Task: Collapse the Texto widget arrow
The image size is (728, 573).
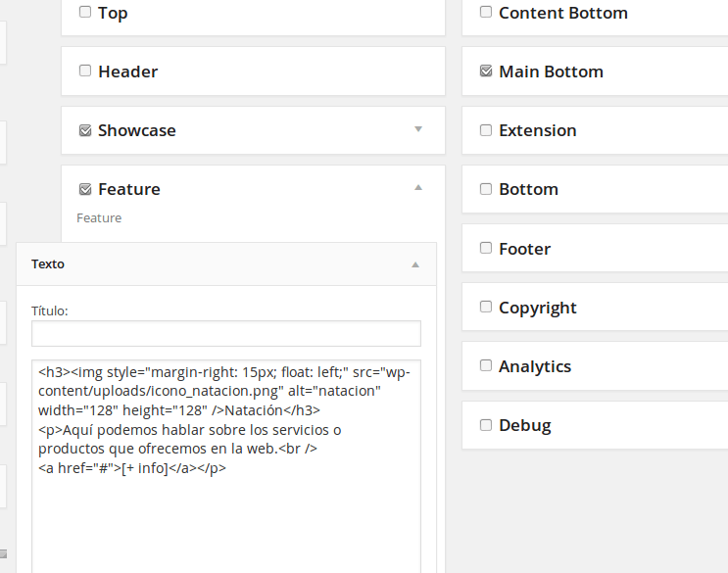Action: [415, 264]
